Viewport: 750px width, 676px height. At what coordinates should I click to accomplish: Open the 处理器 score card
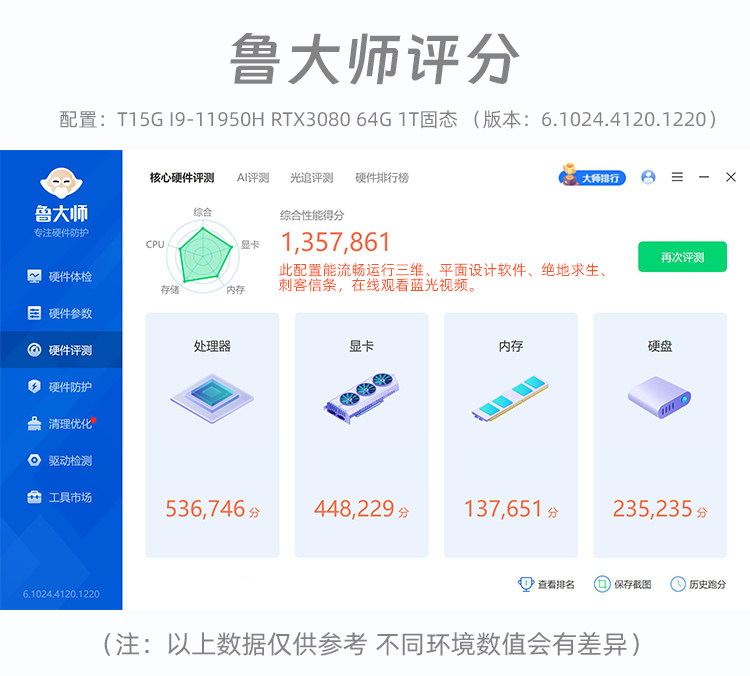212,435
